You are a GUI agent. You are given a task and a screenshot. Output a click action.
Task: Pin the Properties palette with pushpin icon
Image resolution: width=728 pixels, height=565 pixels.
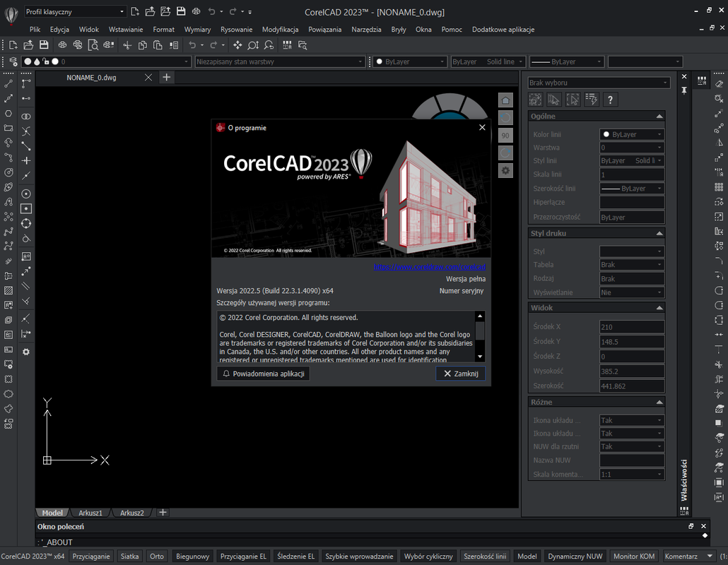point(684,90)
